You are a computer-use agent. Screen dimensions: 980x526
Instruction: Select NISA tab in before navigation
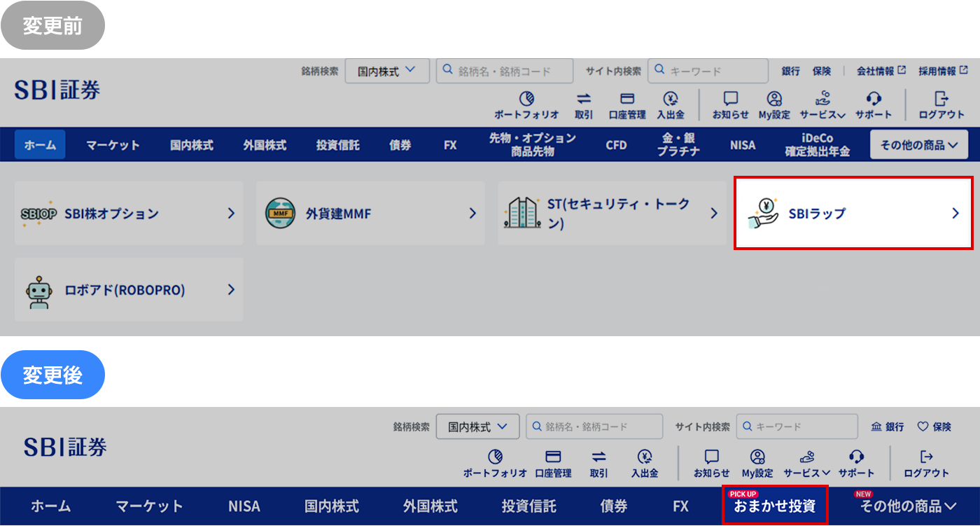click(x=743, y=145)
